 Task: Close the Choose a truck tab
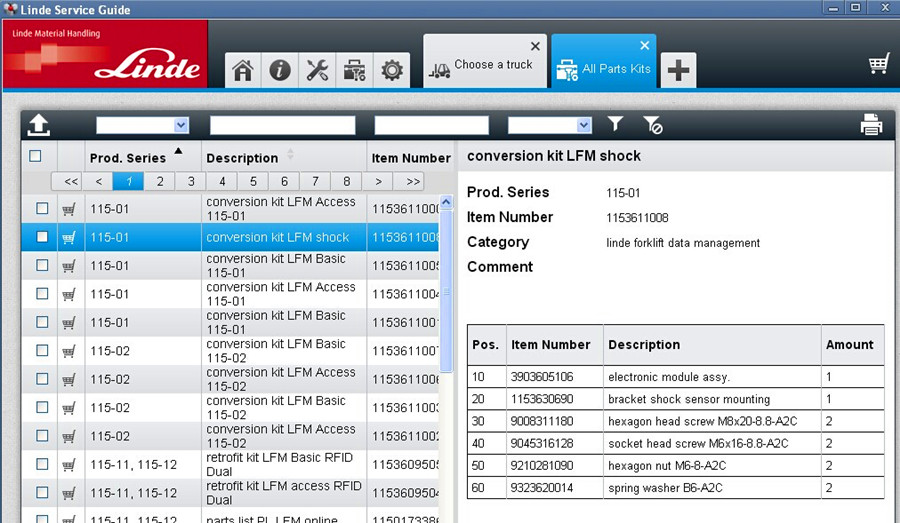535,46
